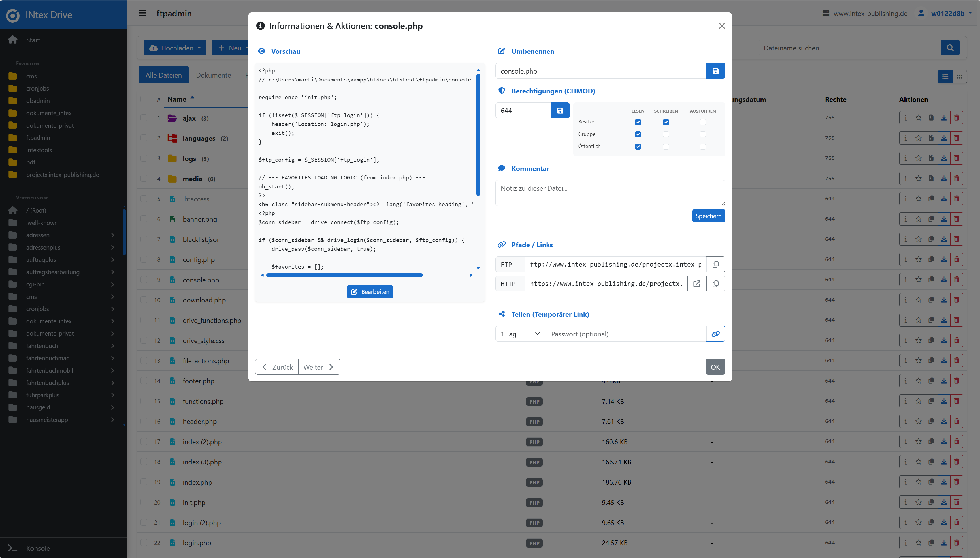The height and width of the screenshot is (558, 980).
Task: Download the index.php file
Action: pyautogui.click(x=944, y=482)
